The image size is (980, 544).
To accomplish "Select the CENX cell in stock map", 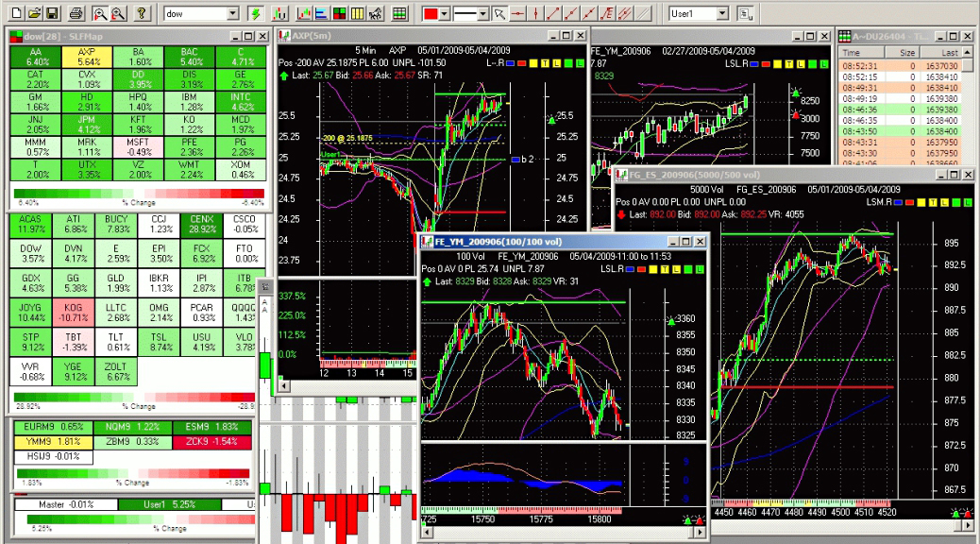I will pos(201,224).
